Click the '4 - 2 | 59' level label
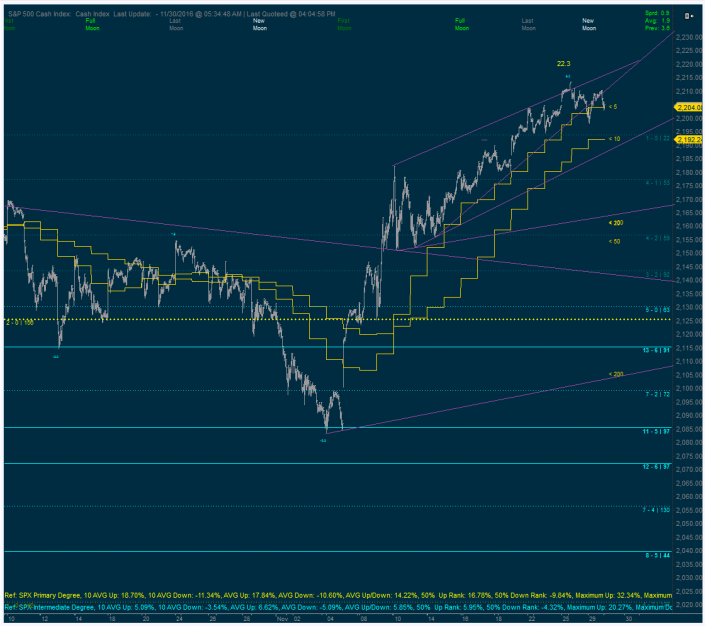Viewport: 705px width, 626px height. (658, 238)
